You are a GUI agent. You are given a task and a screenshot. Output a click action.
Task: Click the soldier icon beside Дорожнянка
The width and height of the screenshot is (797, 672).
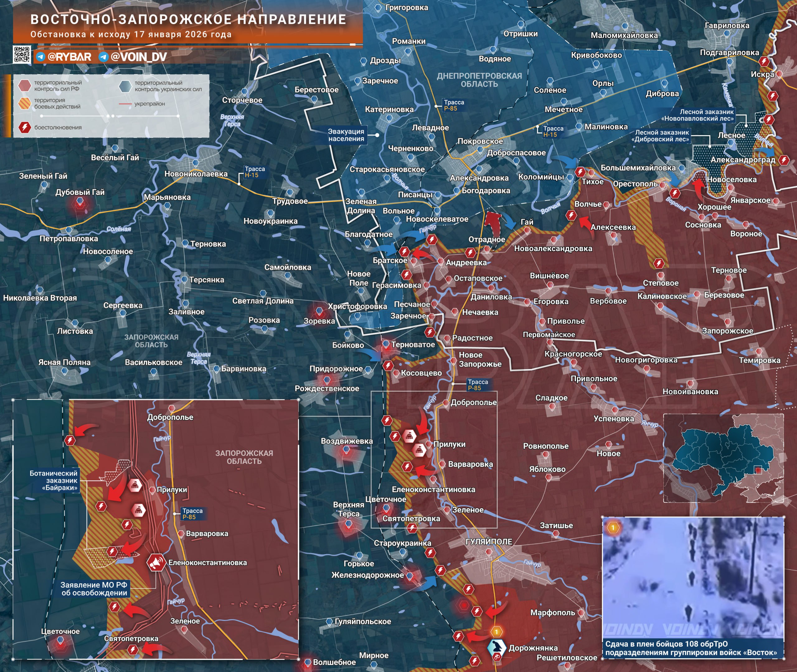[x=497, y=647]
